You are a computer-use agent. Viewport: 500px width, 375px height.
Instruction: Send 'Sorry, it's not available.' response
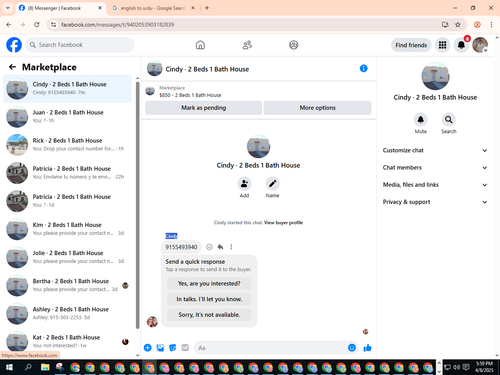[209, 315]
